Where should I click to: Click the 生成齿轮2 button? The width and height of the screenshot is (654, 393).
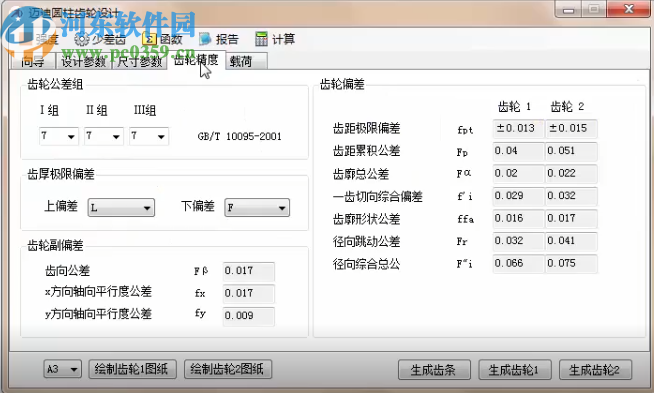pos(595,370)
